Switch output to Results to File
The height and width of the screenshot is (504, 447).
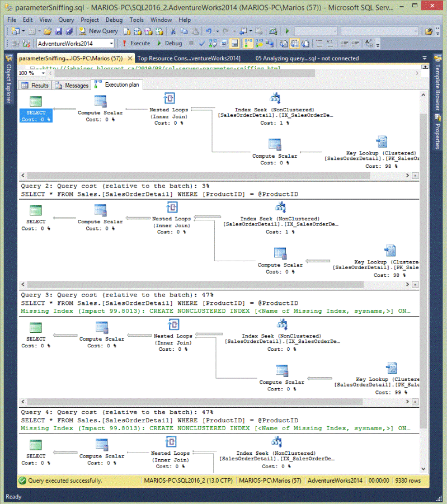[305, 43]
